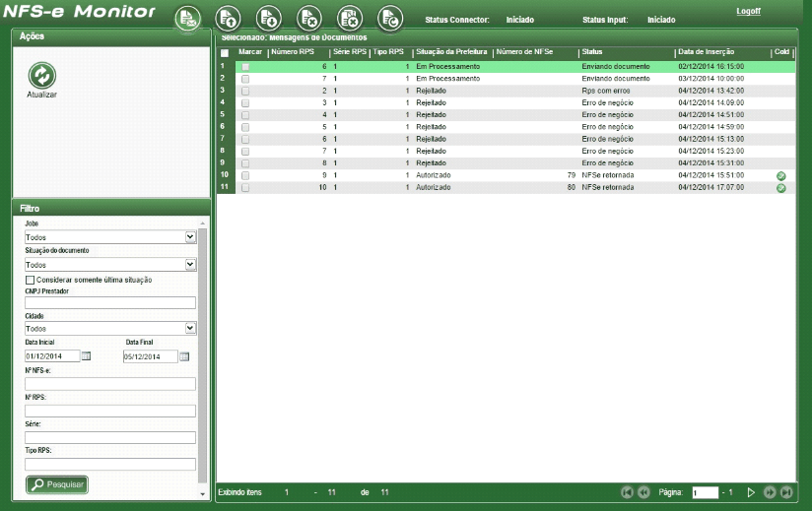Select the Rps com erros status cell
The image size is (812, 511).
(605, 91)
